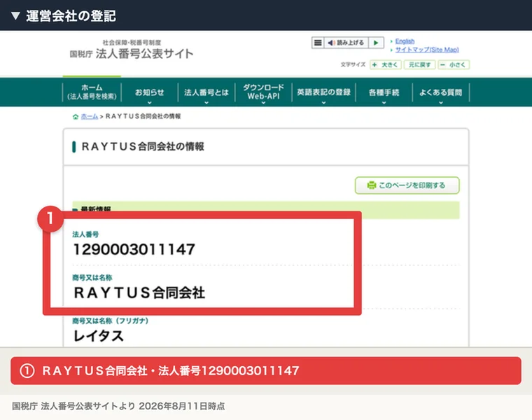532x420 pixels.
Task: Go to ホーム (法人番号を検索) tab
Action: (x=92, y=92)
